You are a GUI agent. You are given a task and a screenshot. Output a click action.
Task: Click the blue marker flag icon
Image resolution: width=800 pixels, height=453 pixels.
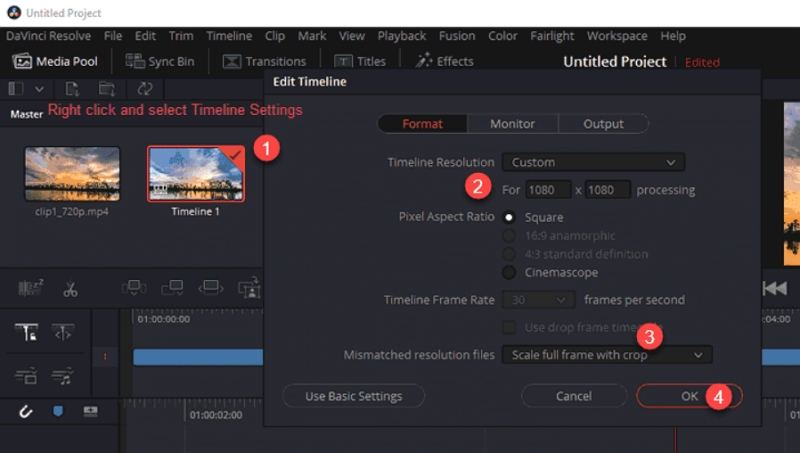click(58, 412)
